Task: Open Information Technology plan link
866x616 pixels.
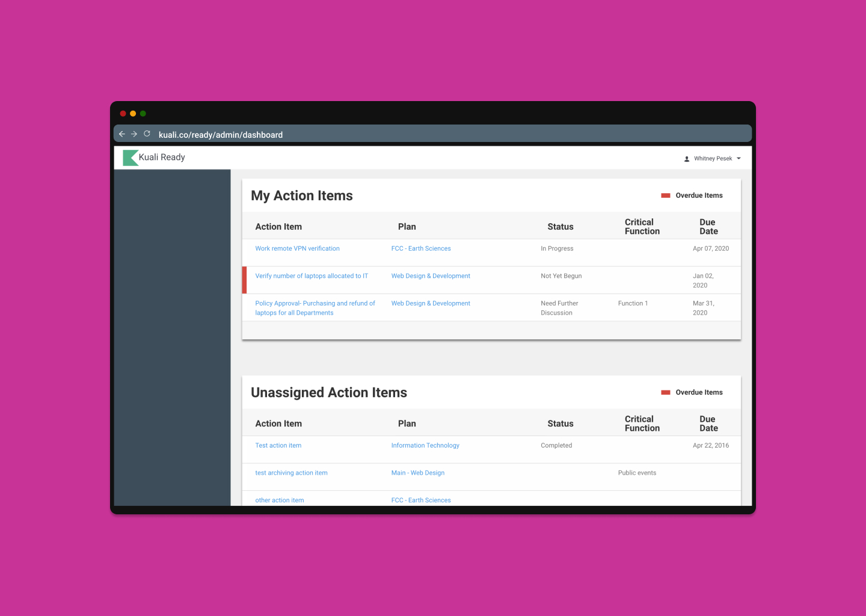Action: [x=425, y=446]
